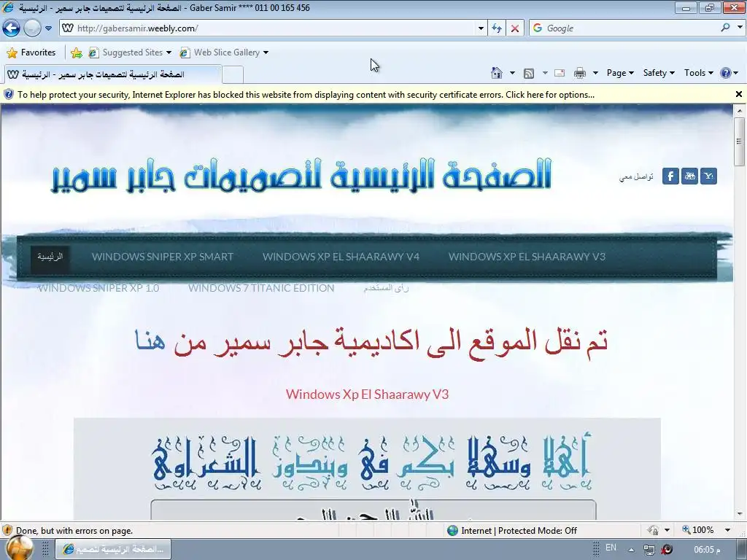Open Windows XP El Shaarawy V3 nav item
The image size is (747, 560).
pos(527,257)
